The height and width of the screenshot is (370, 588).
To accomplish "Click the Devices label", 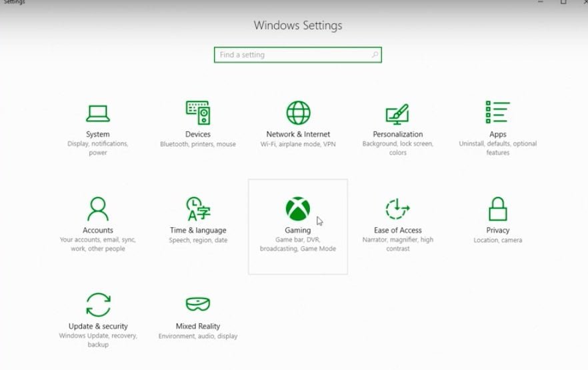I will tap(198, 134).
